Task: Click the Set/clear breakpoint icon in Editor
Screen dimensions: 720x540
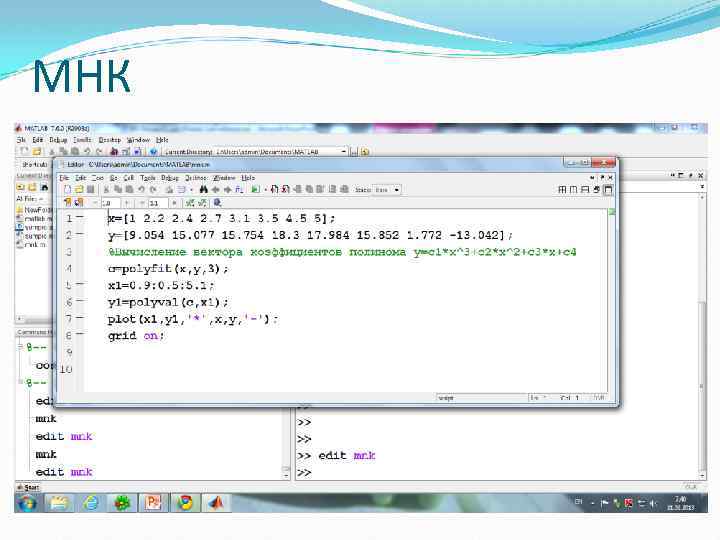Action: coord(275,190)
